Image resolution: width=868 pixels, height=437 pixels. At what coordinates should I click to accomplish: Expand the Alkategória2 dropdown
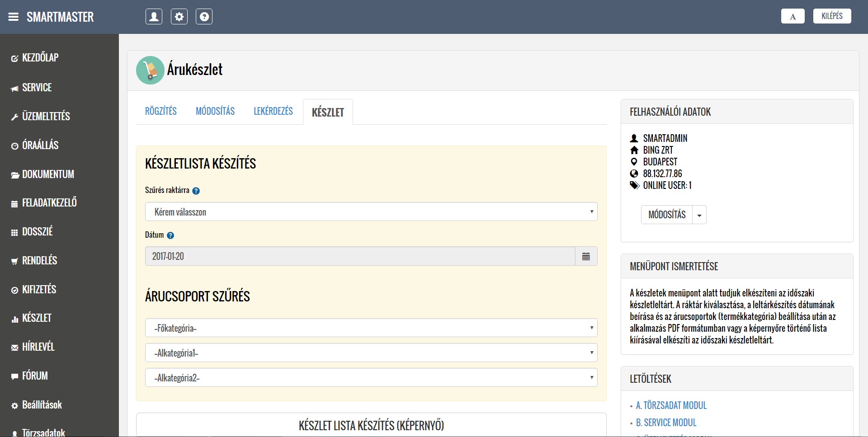[x=371, y=378]
